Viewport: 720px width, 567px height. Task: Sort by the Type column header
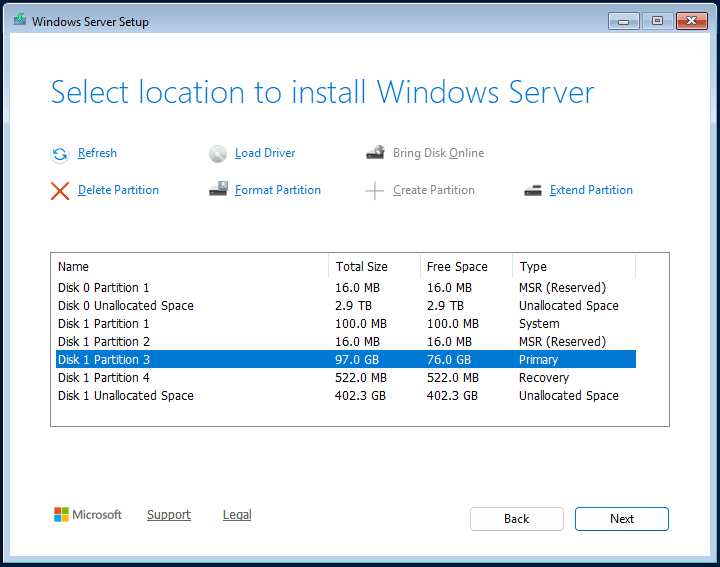(574, 266)
